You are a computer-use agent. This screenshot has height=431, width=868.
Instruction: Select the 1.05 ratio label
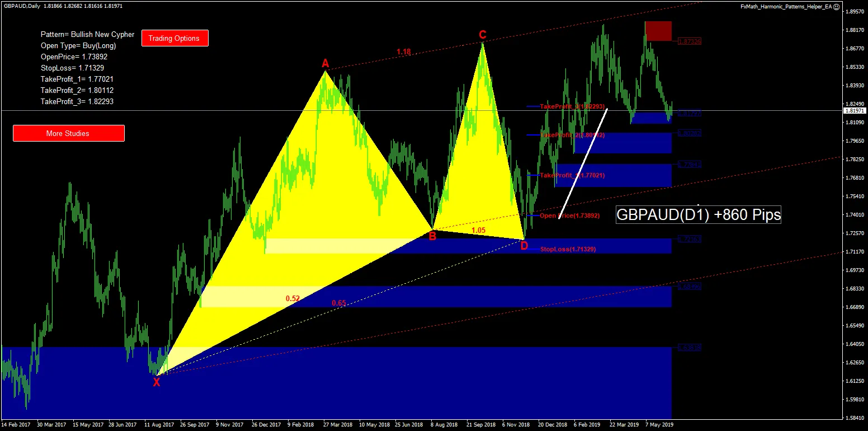click(478, 230)
